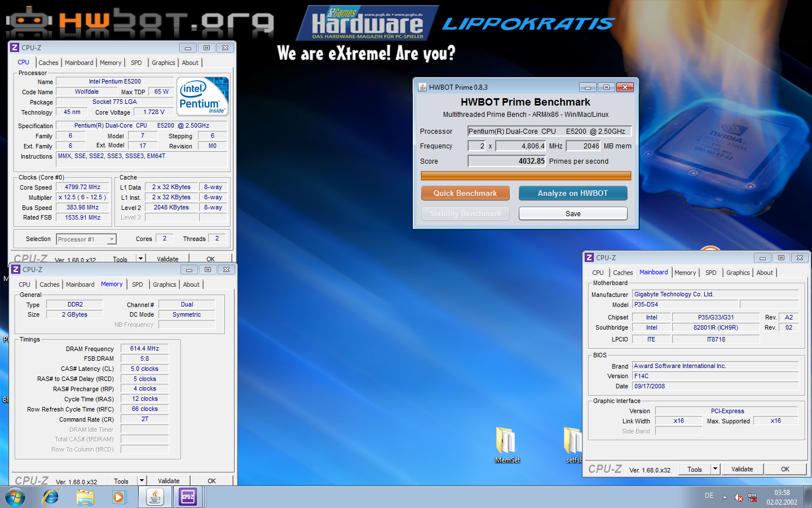The image size is (812, 508).
Task: Click OK in Mainboard CPU-Z window
Action: (785, 469)
